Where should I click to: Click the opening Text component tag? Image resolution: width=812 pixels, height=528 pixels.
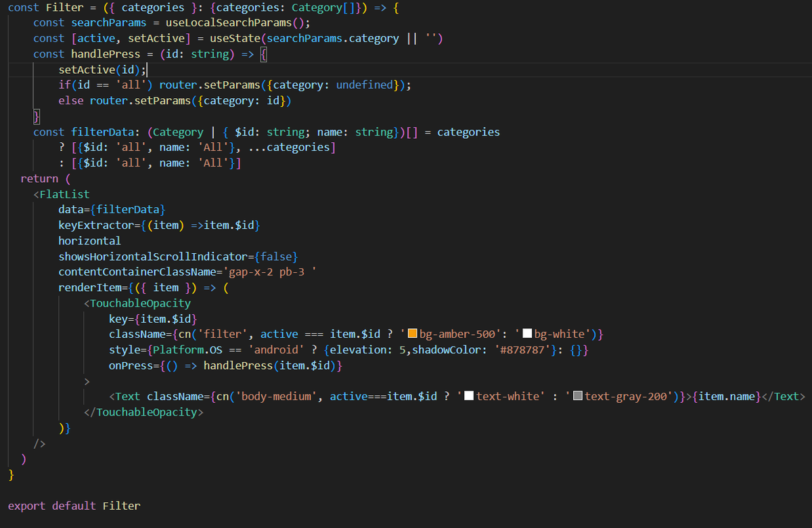128,396
